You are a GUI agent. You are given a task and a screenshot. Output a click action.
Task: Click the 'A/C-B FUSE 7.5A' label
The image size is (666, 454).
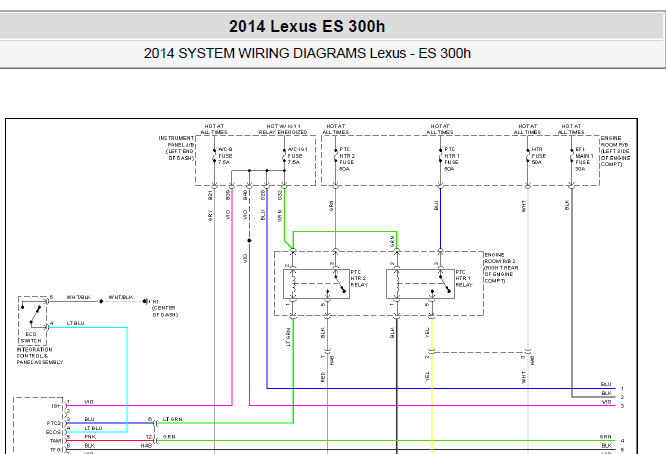226,156
